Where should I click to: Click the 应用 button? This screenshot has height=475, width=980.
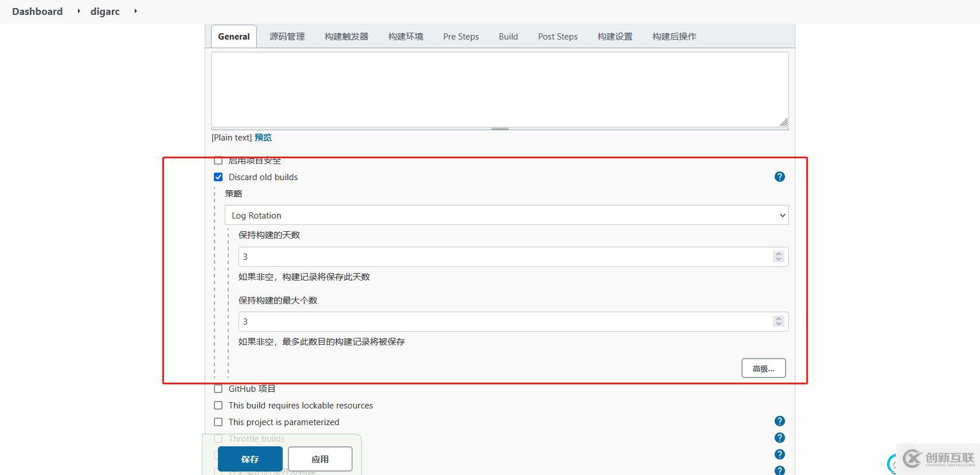coord(320,459)
